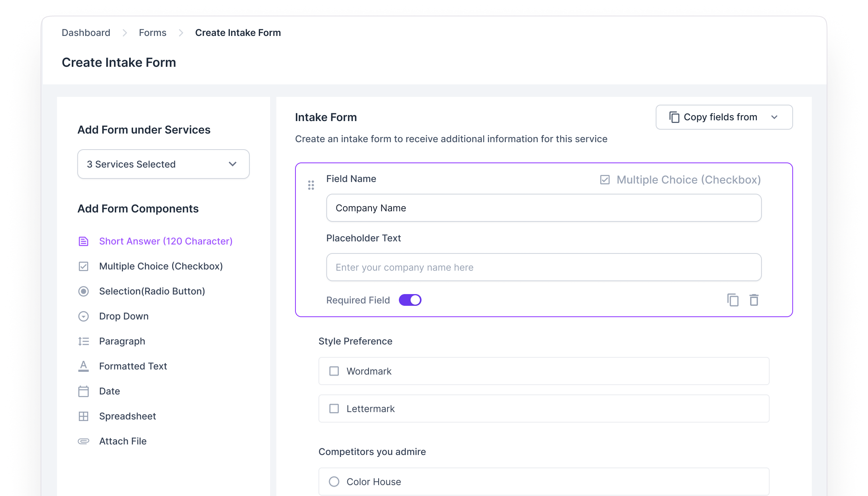The width and height of the screenshot is (868, 496).
Task: Open the 3 Services Selected dropdown
Action: point(163,164)
